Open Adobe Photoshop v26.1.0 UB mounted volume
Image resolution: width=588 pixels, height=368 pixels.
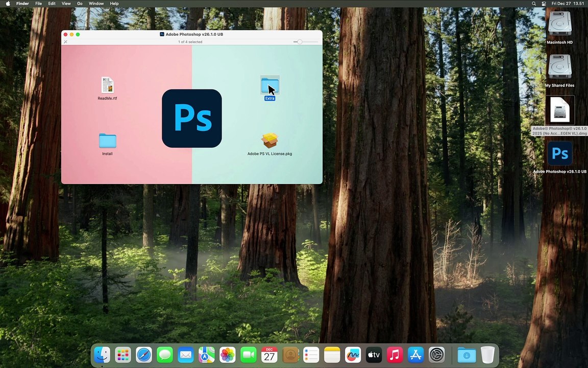(x=559, y=153)
